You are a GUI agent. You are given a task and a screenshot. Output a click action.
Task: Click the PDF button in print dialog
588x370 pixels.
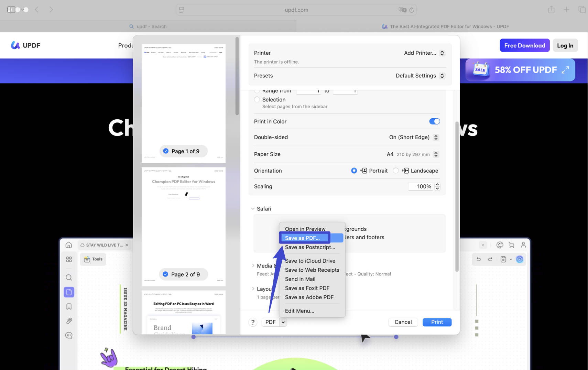pyautogui.click(x=270, y=322)
